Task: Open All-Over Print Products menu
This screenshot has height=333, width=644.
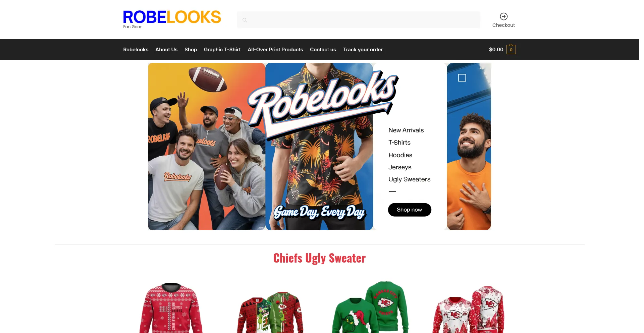Action: [275, 50]
